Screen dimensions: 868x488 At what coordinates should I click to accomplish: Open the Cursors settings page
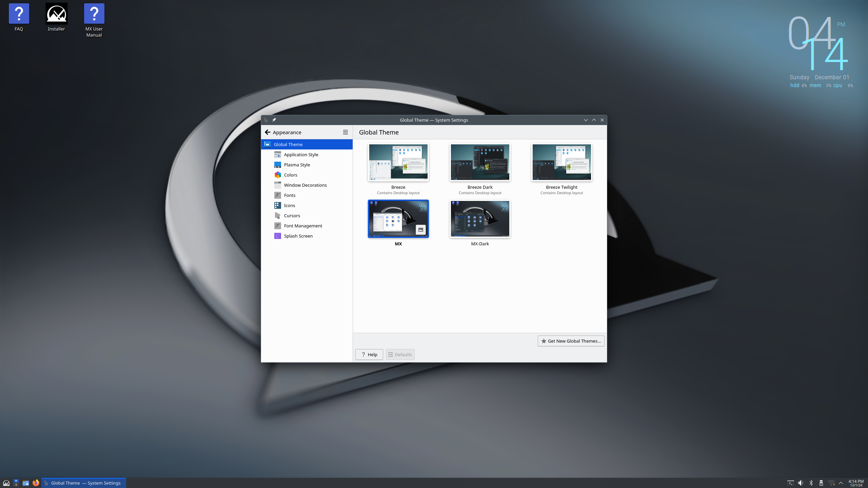(x=292, y=215)
